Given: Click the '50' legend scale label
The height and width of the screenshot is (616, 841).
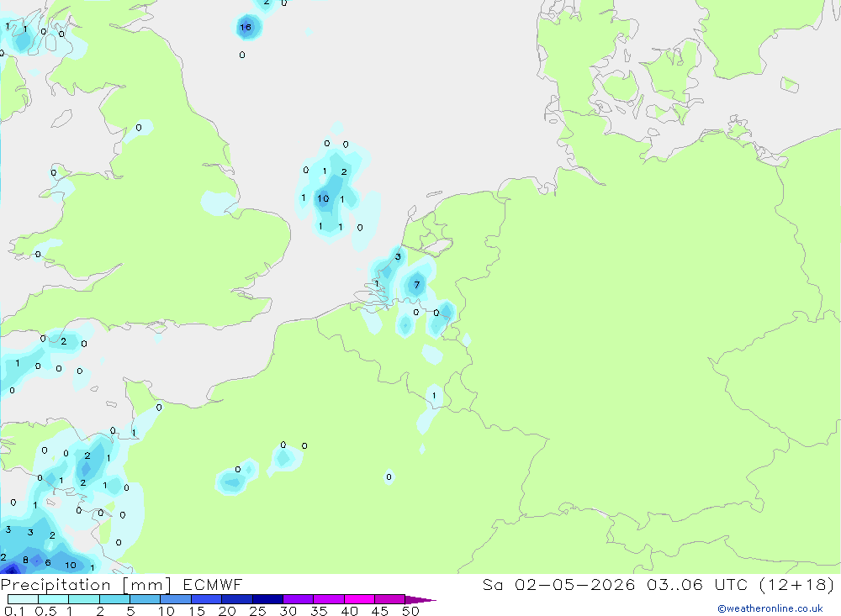Looking at the screenshot, I should 410,611.
